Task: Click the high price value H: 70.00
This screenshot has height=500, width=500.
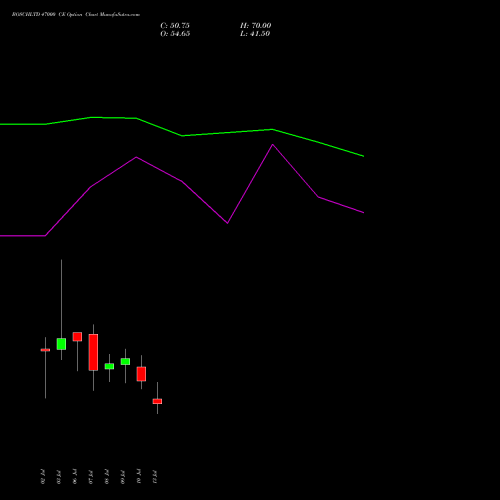Action: pos(255,26)
